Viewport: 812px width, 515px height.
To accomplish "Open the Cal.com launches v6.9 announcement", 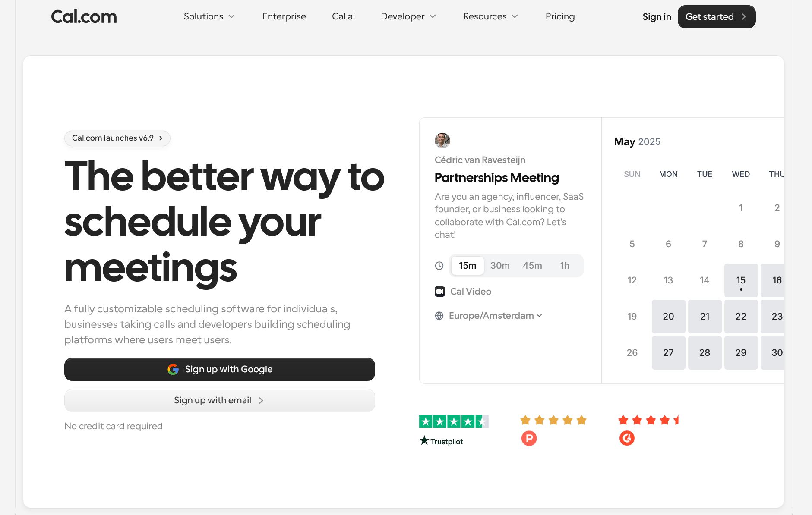I will pos(117,138).
